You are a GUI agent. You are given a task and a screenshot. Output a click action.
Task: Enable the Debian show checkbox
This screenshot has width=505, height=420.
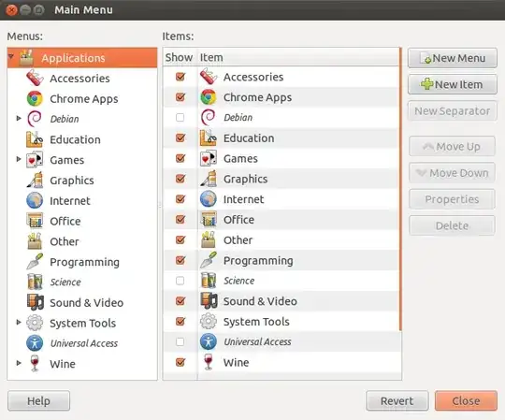(180, 118)
